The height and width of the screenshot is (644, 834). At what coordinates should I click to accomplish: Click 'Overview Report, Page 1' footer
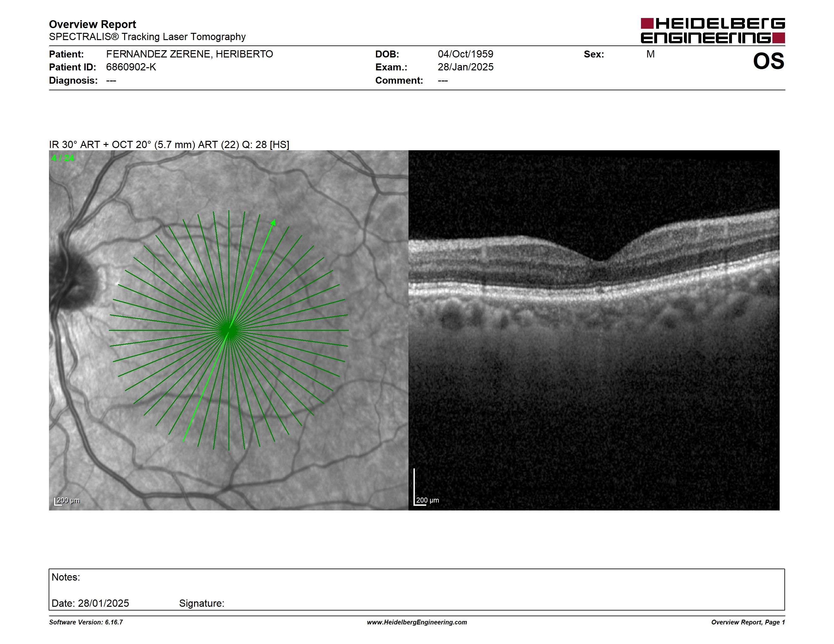(748, 622)
